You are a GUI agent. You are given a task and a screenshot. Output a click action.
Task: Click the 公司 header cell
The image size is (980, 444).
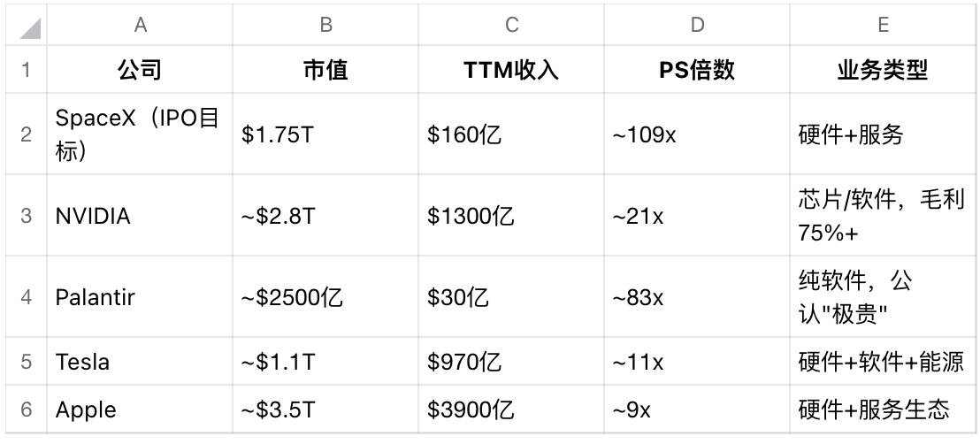tap(140, 71)
